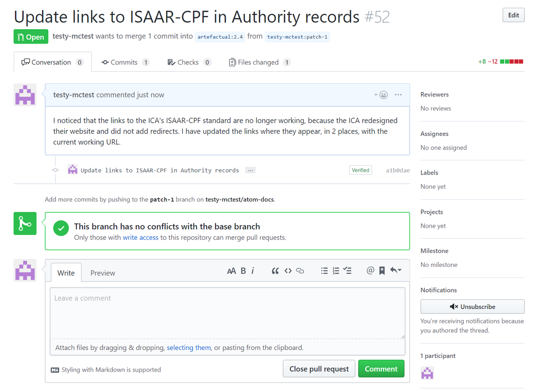This screenshot has height=392, width=546.
Task: Open the write access link
Action: [140, 237]
